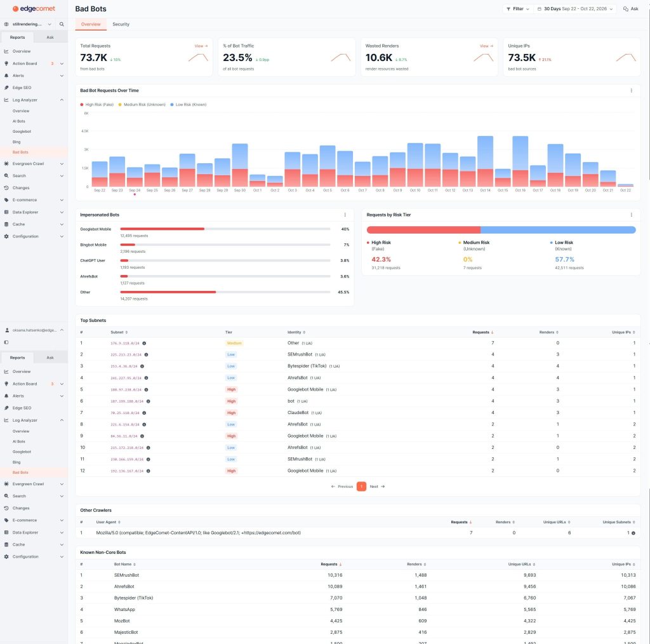
Task: Sort Top Subnets by the Renders column icon
Action: click(x=557, y=333)
